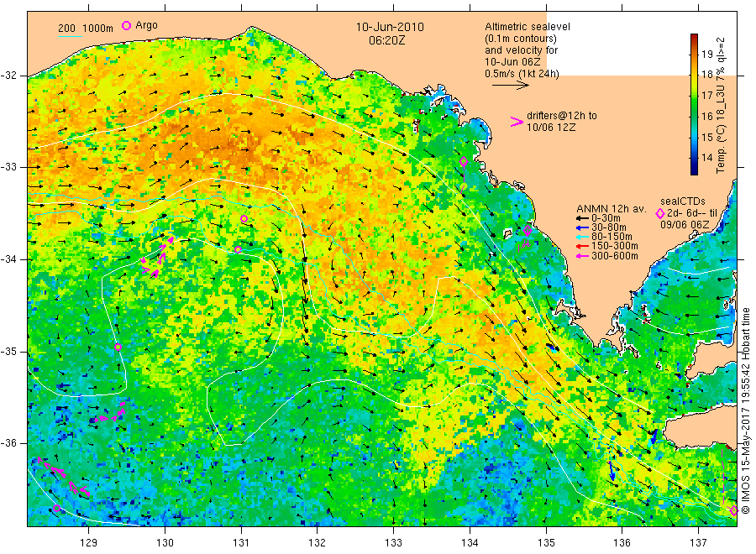Click the temperature color bar

pyautogui.click(x=694, y=104)
